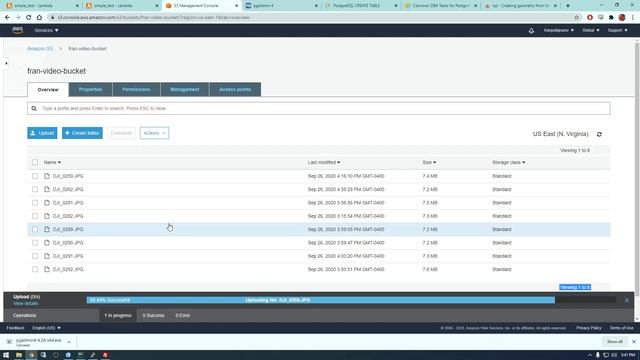Refresh the bucket listing next to US East
The height and width of the screenshot is (360, 640).
coord(599,134)
